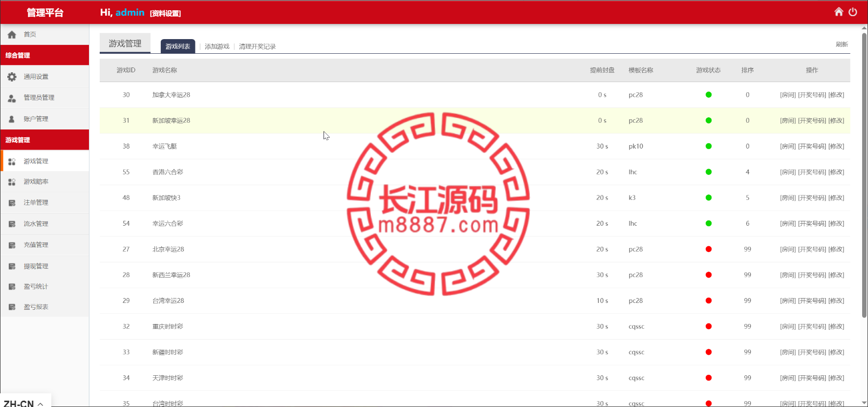
Task: Click [修改] for 幸运飞艇
Action: [x=836, y=146]
